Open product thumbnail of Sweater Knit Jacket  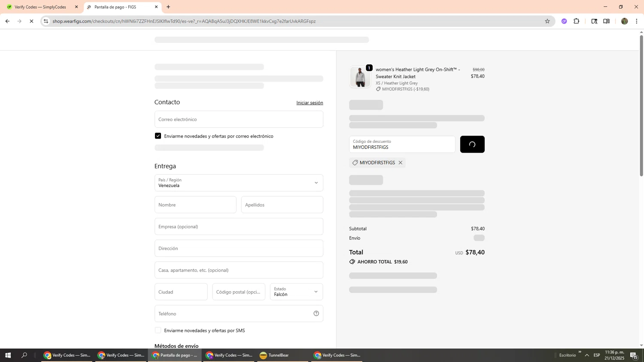point(360,77)
